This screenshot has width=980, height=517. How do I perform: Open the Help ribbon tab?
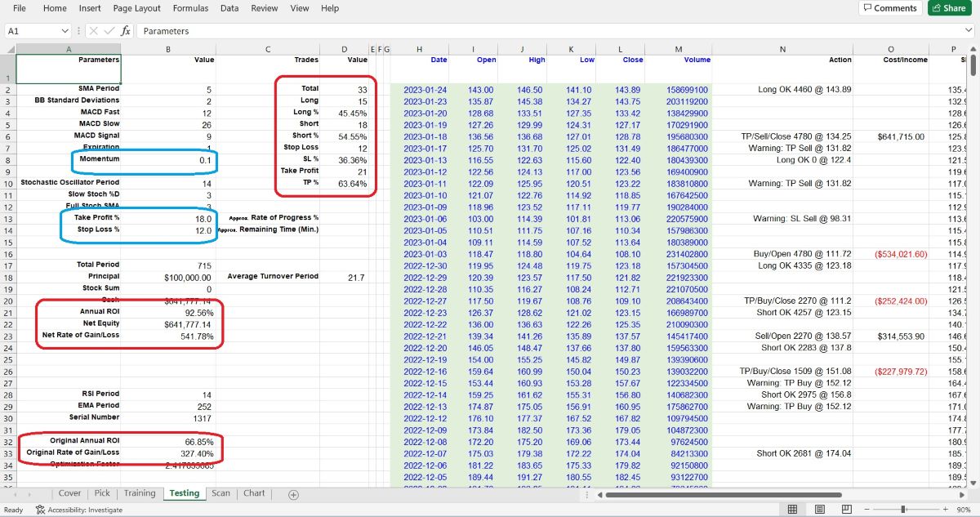tap(330, 8)
